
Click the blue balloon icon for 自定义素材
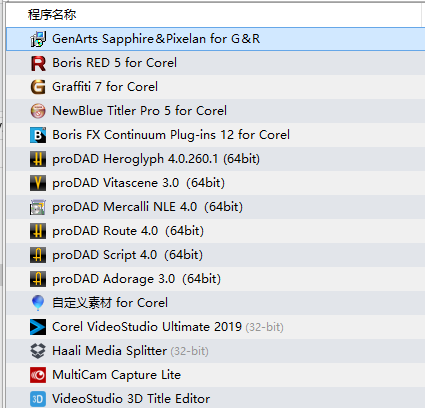click(38, 303)
